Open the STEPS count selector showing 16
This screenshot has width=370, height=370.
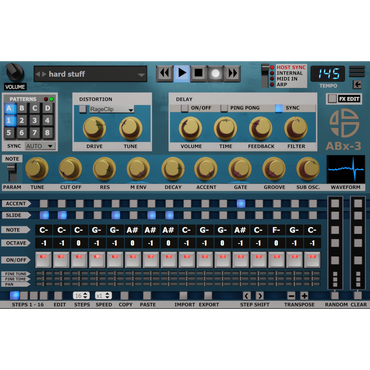coord(81,295)
